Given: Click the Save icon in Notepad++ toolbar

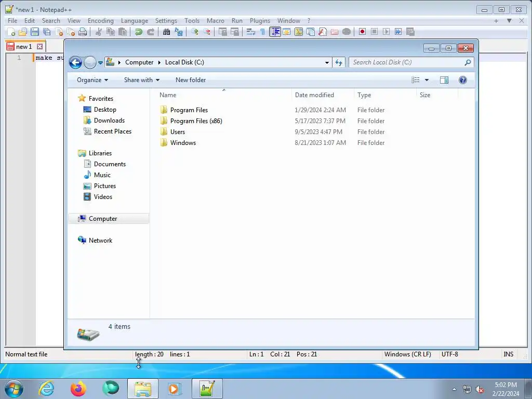Looking at the screenshot, I should point(35,32).
